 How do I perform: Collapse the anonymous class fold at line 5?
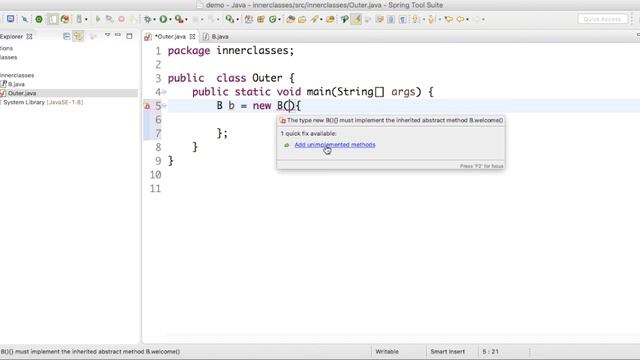(x=164, y=106)
